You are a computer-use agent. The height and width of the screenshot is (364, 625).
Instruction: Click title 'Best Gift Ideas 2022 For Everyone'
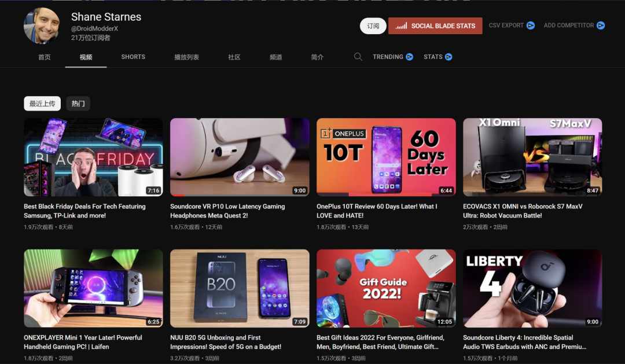coord(380,342)
